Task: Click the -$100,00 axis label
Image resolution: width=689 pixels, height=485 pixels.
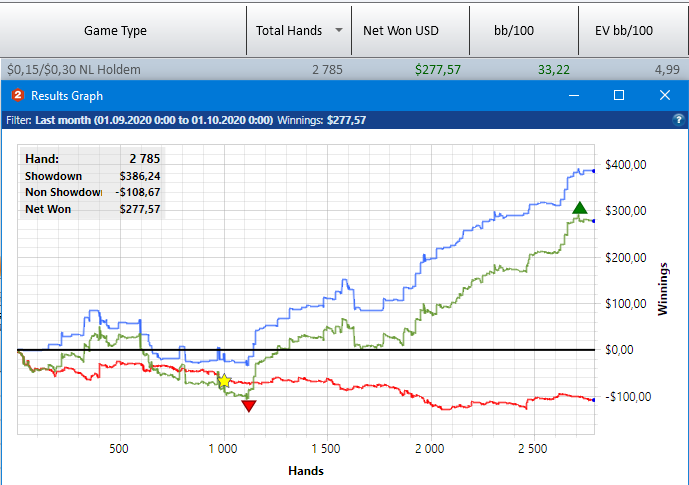Action: 628,397
